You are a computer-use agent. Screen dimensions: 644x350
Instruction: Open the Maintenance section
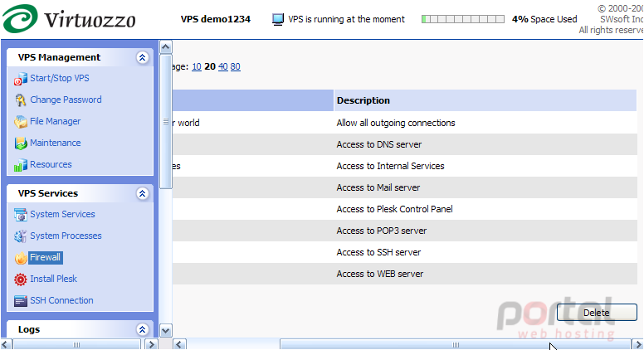[x=55, y=143]
